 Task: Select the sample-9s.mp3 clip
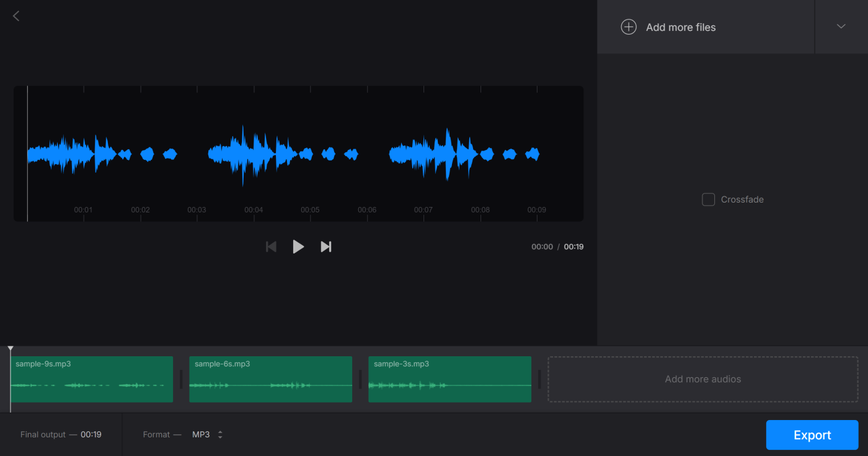(92, 379)
